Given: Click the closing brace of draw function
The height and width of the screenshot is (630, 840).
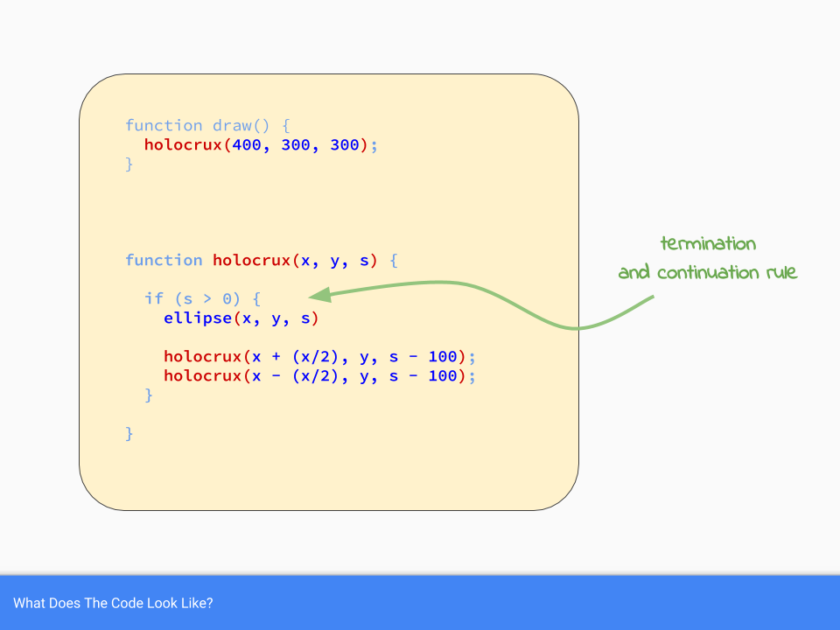Looking at the screenshot, I should (129, 164).
